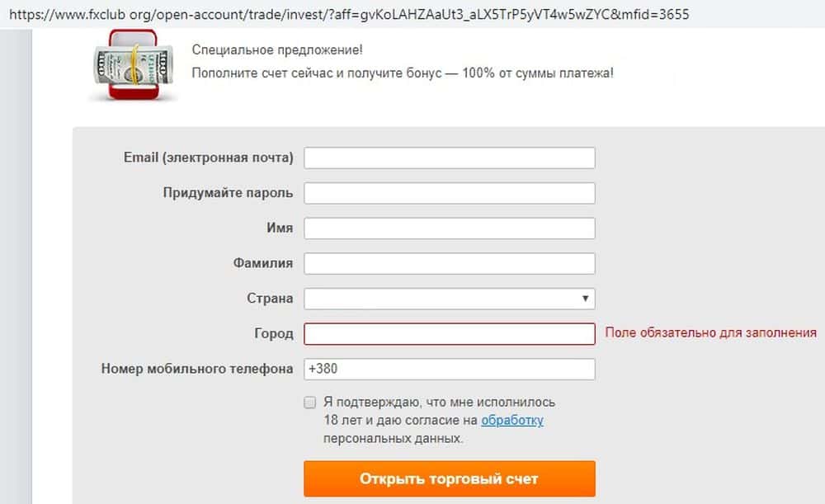Click the Страна label text
This screenshot has height=504, width=825.
(x=270, y=299)
